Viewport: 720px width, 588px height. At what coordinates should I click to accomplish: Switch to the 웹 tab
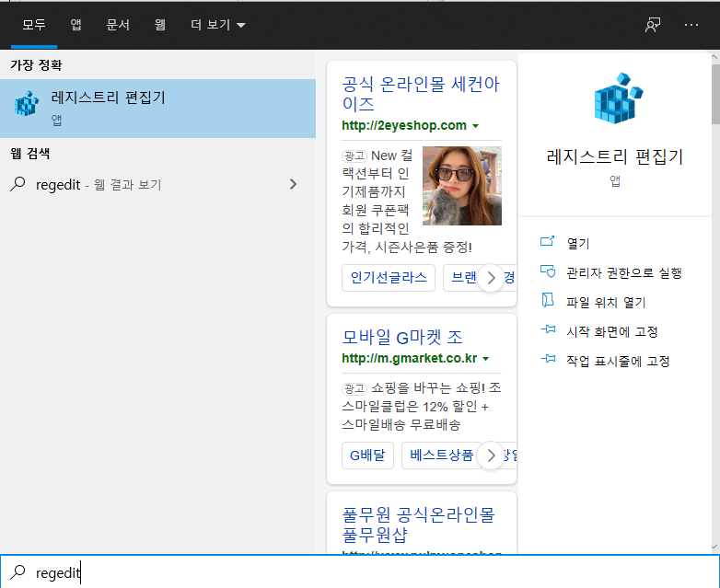160,24
